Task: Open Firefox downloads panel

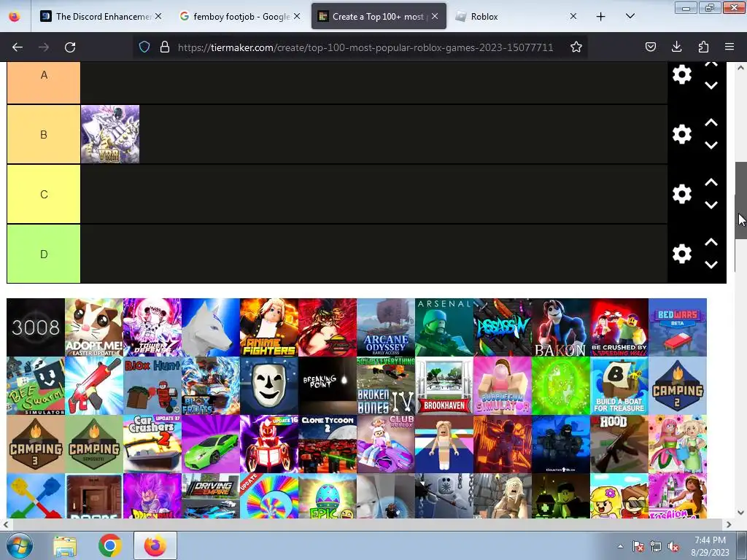Action: 676,47
